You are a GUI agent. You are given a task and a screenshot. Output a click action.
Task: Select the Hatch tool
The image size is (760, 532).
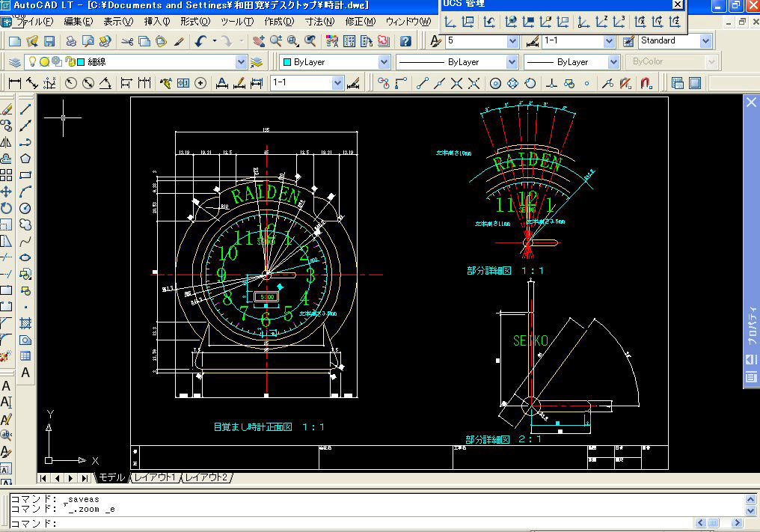(25, 323)
